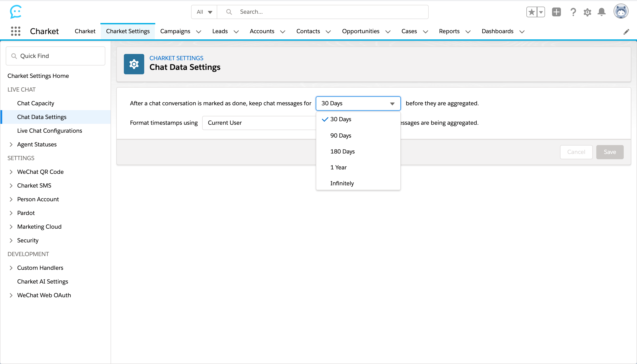Click the Favorites star icon
Image resolution: width=637 pixels, height=364 pixels.
[531, 12]
